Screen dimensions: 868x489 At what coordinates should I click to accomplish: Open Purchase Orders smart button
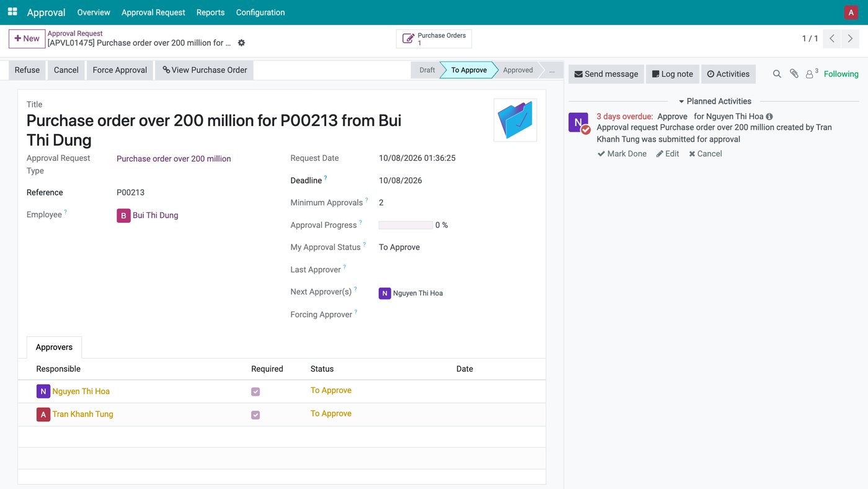pos(434,38)
